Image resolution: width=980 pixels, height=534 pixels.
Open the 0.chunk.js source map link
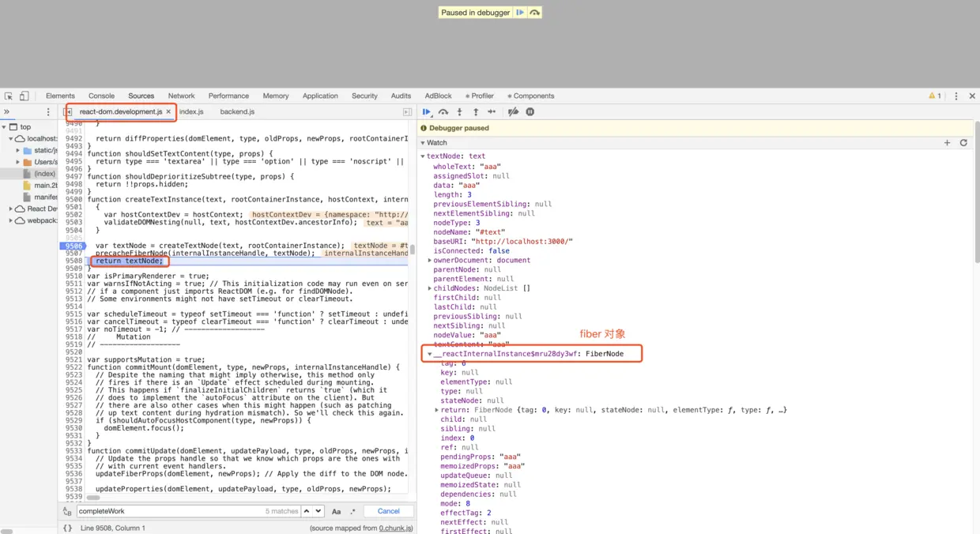(396, 528)
